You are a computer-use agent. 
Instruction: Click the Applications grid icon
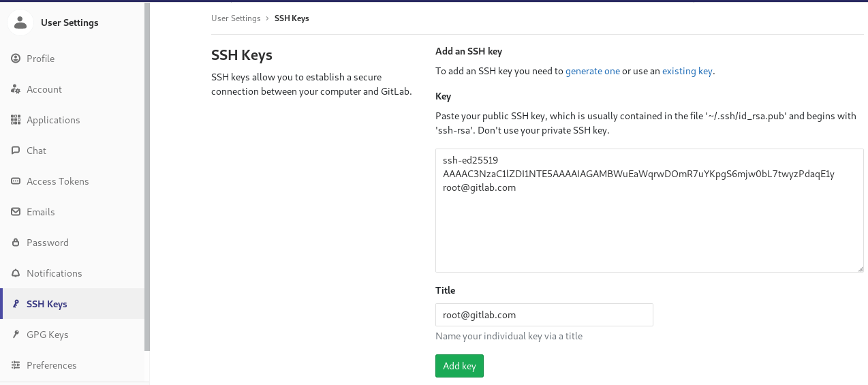16,120
